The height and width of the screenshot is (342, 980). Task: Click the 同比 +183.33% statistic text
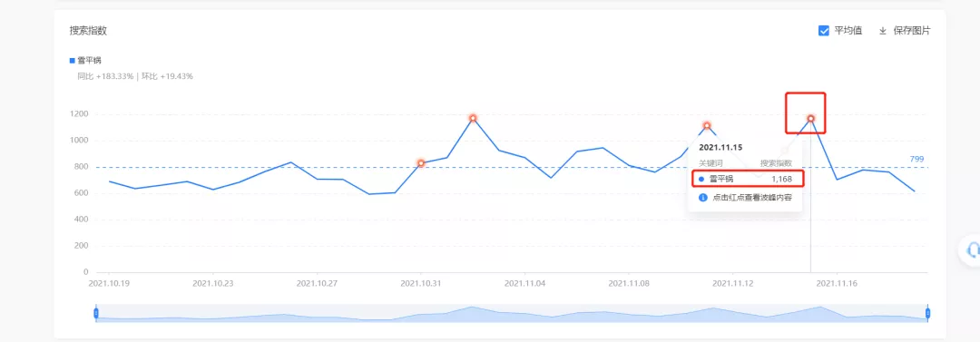click(105, 76)
